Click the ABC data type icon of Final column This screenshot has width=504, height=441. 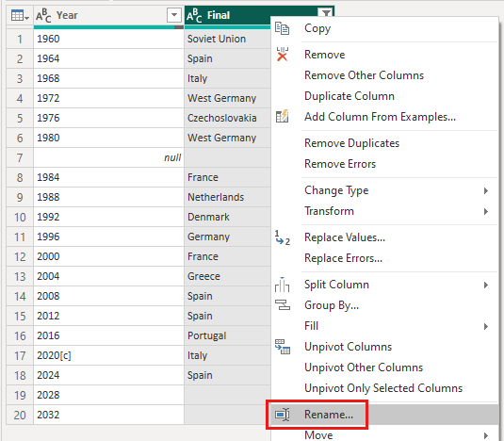point(194,15)
